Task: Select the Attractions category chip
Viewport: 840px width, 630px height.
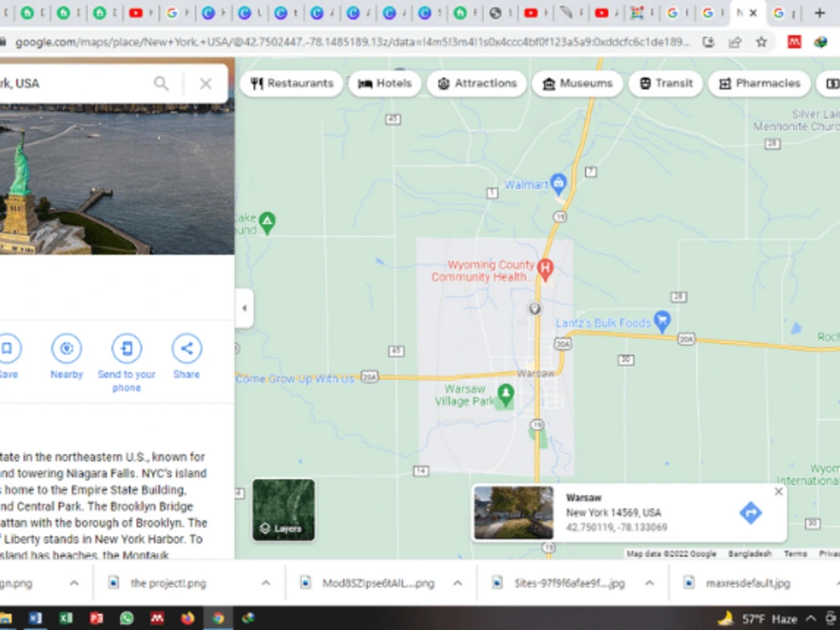Action: [477, 83]
